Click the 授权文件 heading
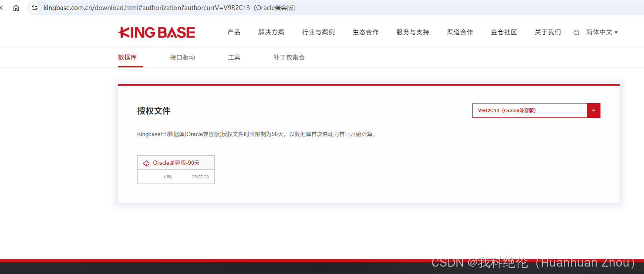The image size is (644, 274). [154, 111]
